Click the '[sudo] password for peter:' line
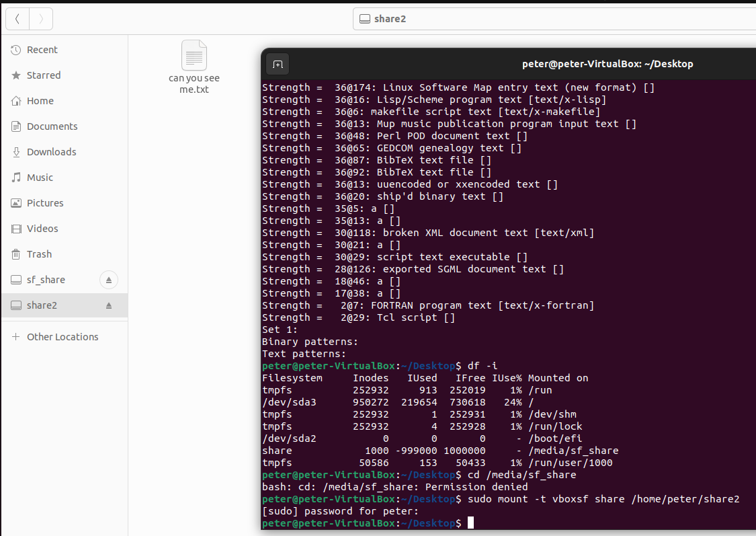This screenshot has height=536, width=756. 341,511
